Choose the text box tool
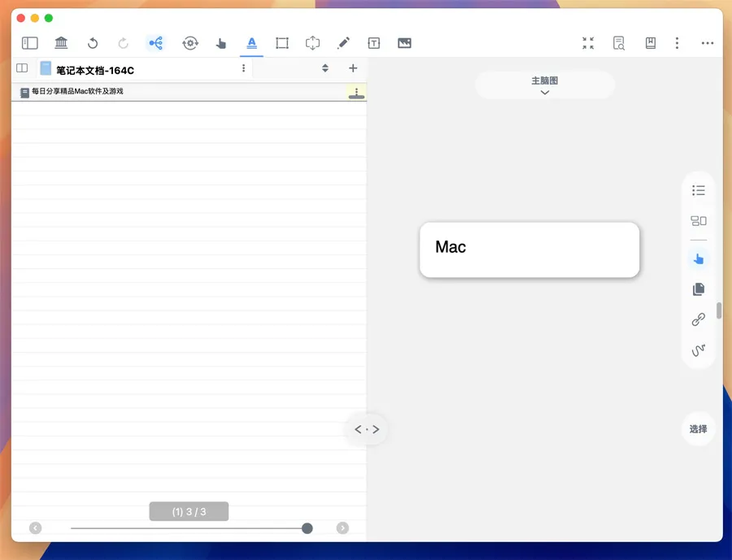 [x=374, y=43]
